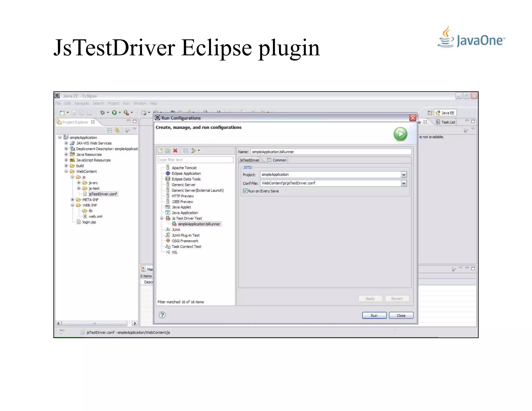This screenshot has height=411, width=532.
Task: Click the Print icon in Eclipse toolbar
Action: point(89,113)
